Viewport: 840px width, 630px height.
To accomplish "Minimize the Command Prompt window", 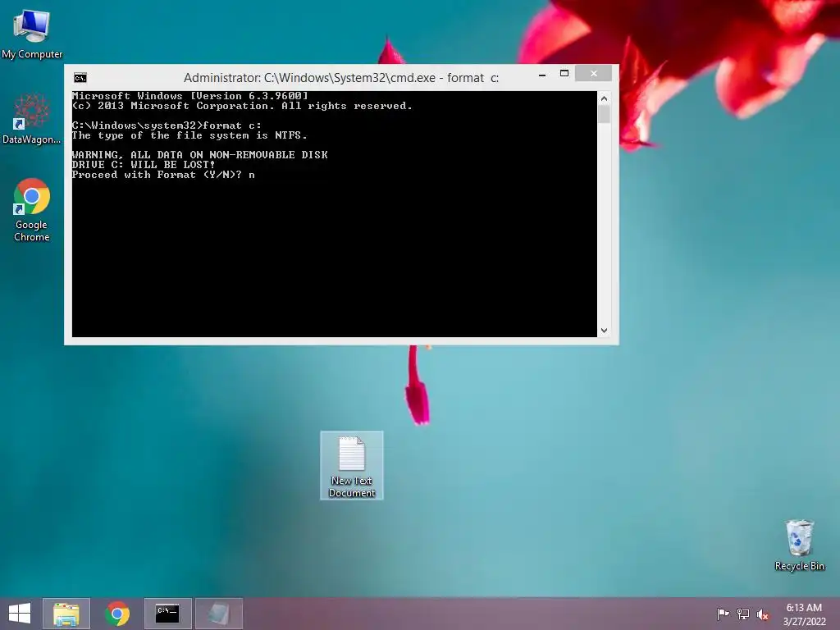I will (x=542, y=75).
